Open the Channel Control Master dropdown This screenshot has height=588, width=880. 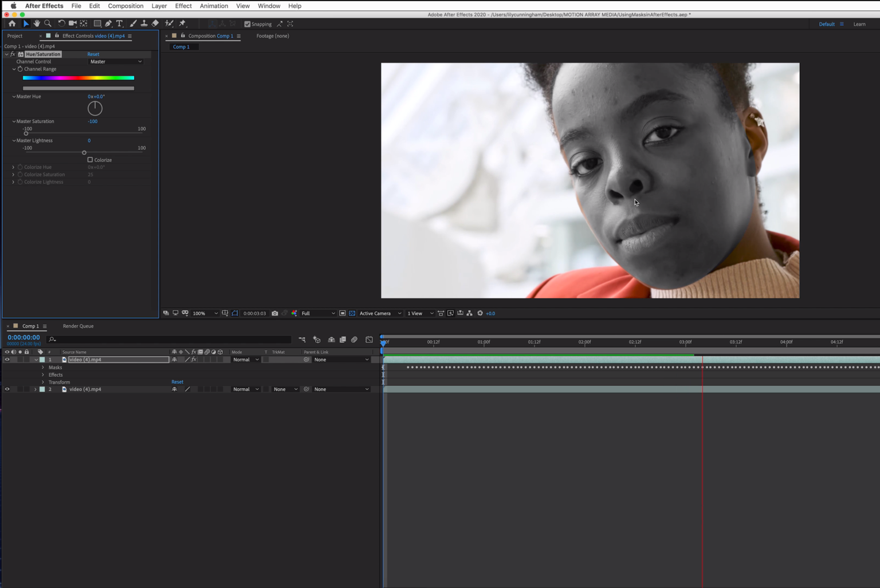click(115, 61)
